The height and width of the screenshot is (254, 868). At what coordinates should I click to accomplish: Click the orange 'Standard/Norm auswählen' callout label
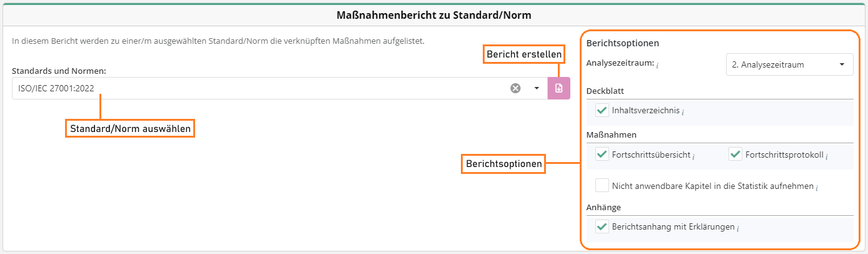click(130, 128)
